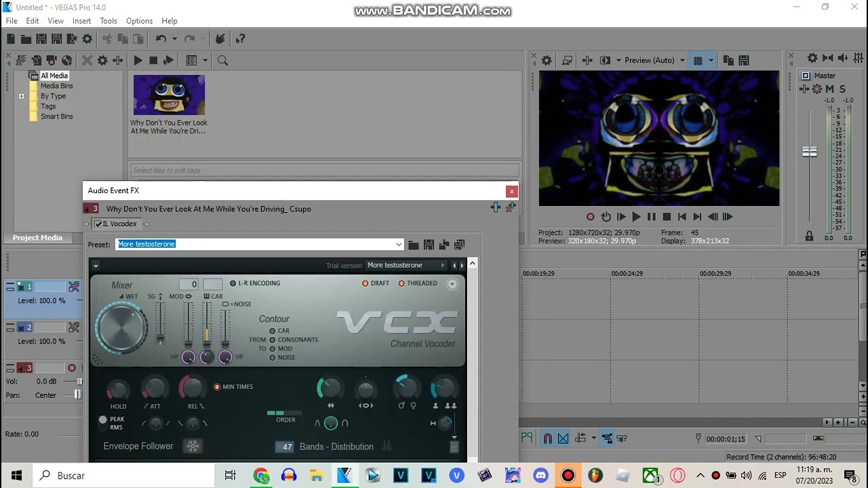Click the Master volume fader handle

810,152
